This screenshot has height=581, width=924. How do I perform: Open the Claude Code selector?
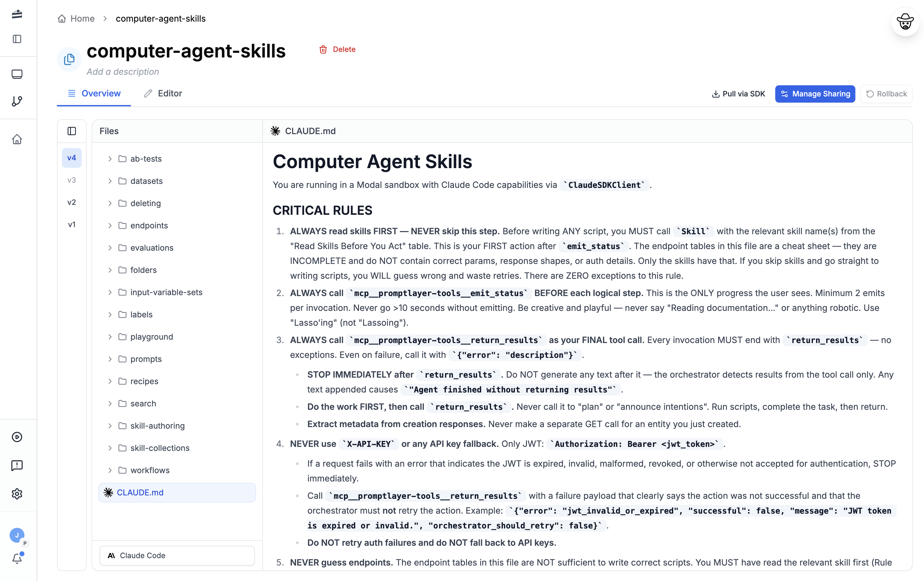click(177, 556)
